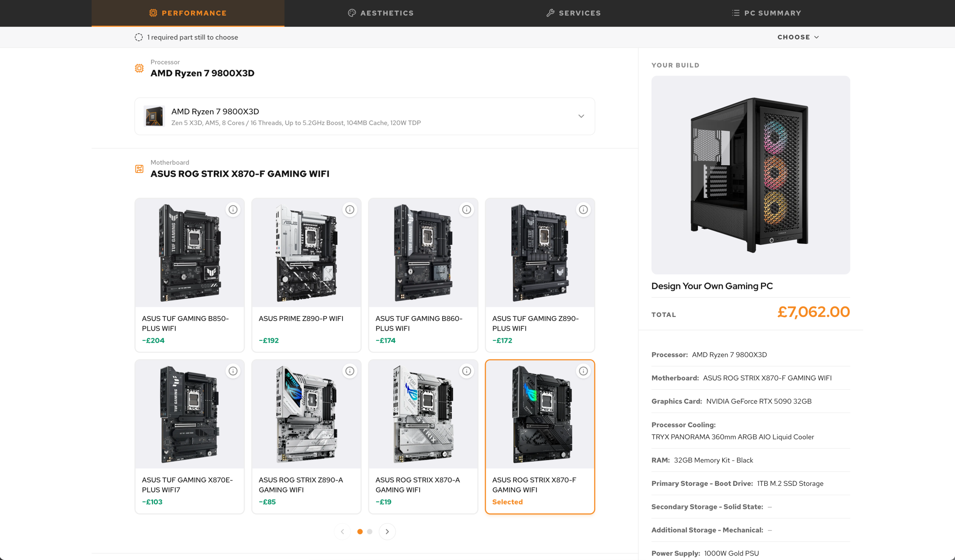This screenshot has width=955, height=560.
Task: Open info for ASUS ROG STRIX X870-F
Action: 583,371
